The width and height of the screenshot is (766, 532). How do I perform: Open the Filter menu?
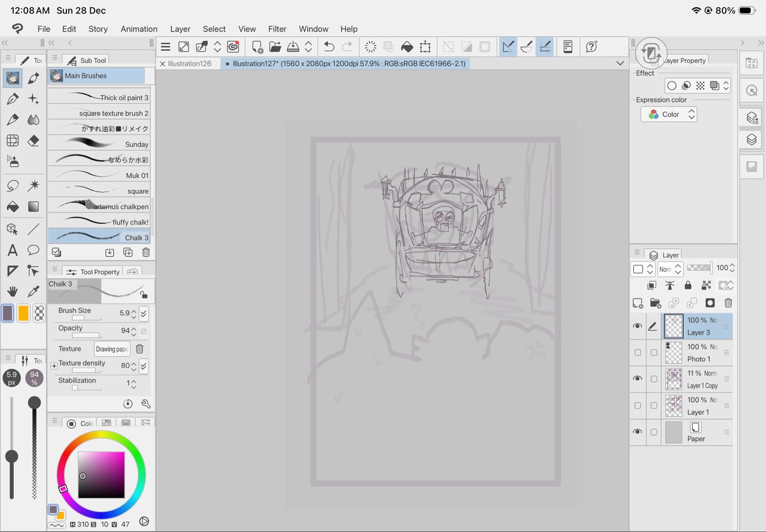point(277,29)
